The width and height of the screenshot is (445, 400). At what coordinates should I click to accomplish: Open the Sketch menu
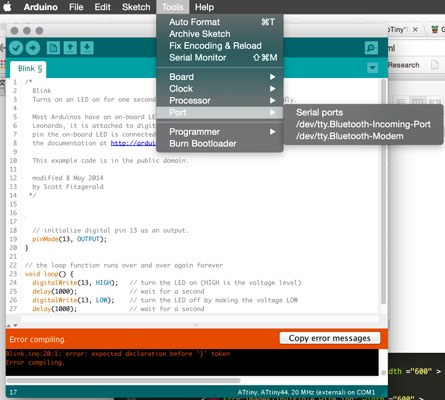[136, 7]
